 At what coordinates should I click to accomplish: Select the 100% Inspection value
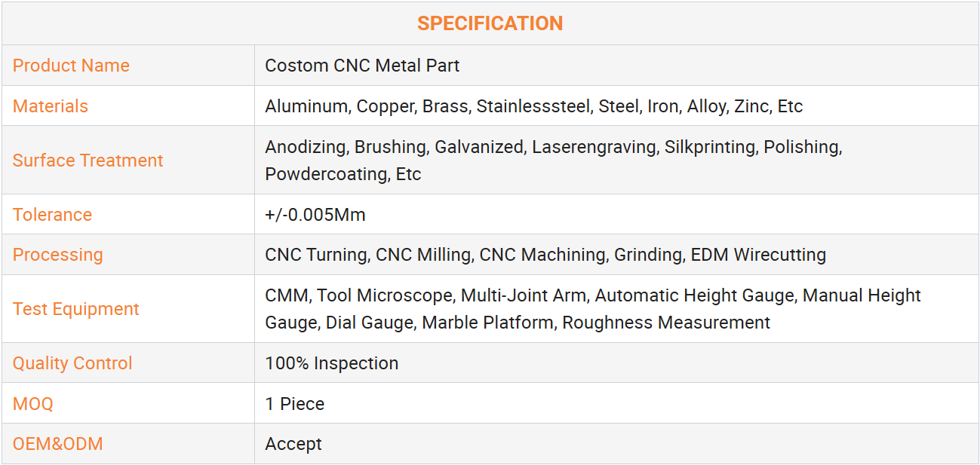(331, 363)
